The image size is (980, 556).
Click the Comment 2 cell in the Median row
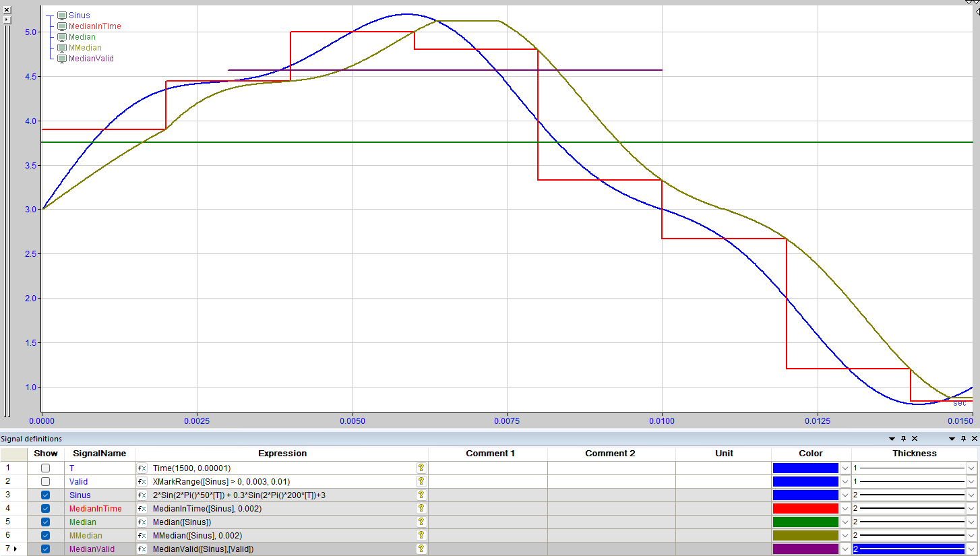coord(611,522)
